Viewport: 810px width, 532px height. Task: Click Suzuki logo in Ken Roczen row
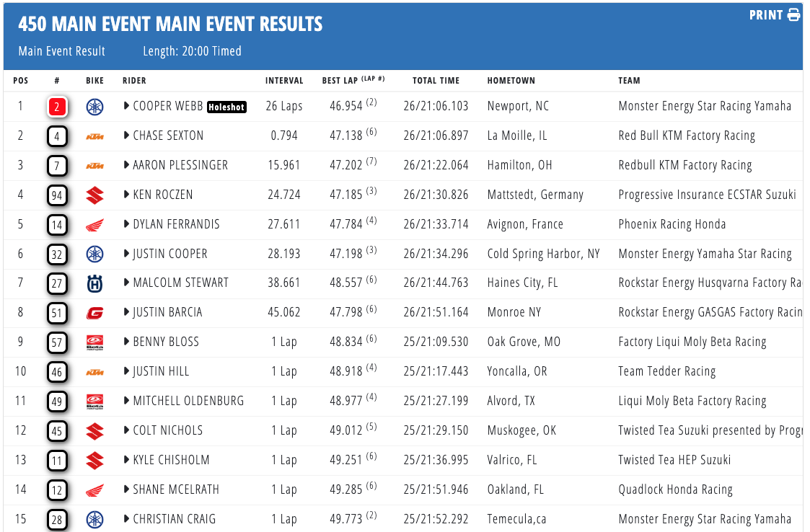(x=94, y=195)
